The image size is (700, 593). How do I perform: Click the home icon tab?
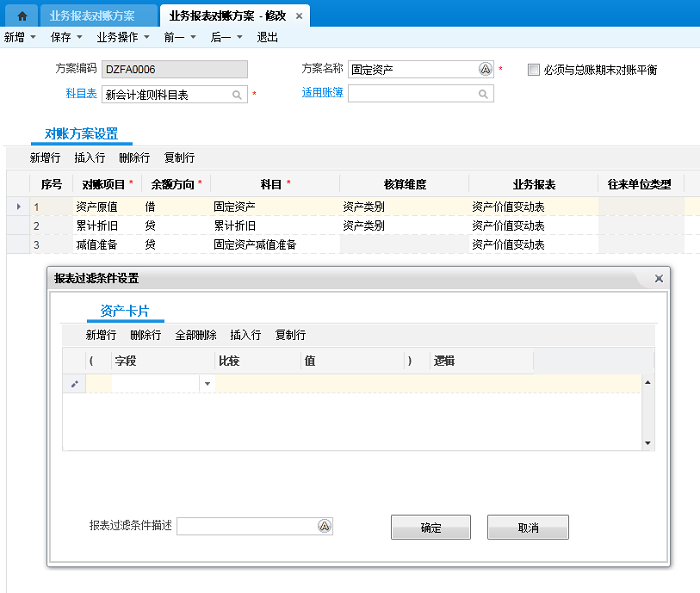pyautogui.click(x=22, y=16)
